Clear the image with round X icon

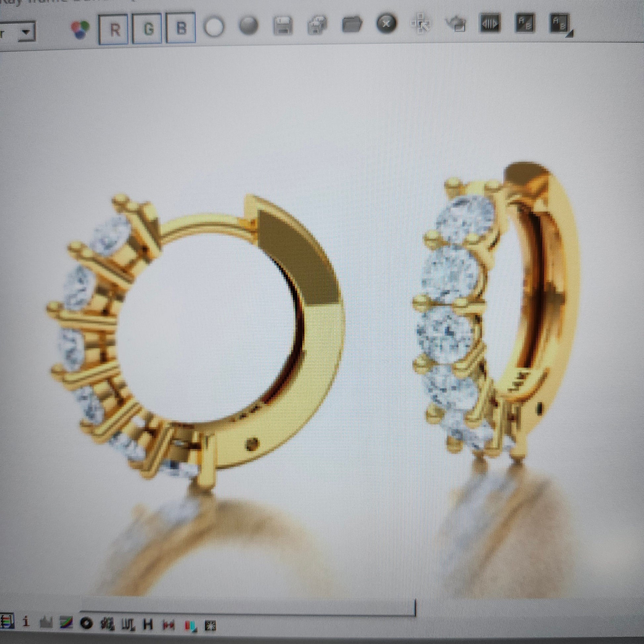(x=386, y=24)
